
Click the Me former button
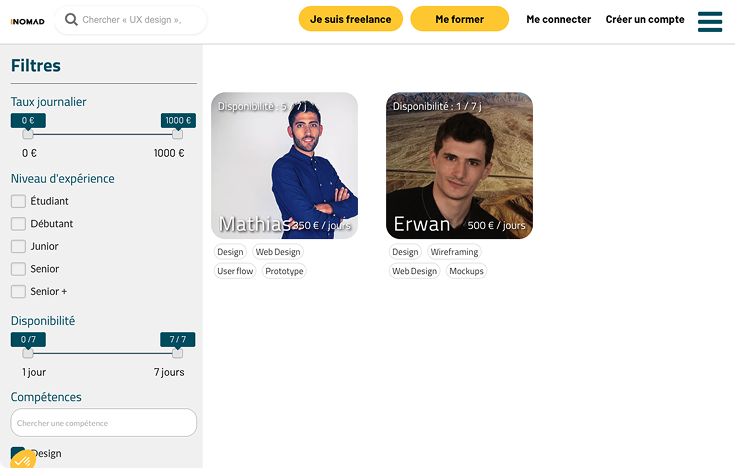(x=459, y=19)
